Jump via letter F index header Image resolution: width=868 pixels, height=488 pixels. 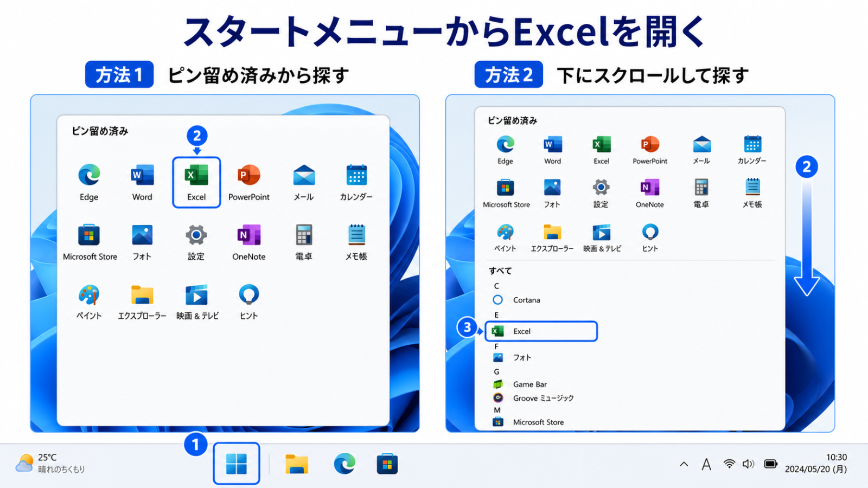point(496,346)
